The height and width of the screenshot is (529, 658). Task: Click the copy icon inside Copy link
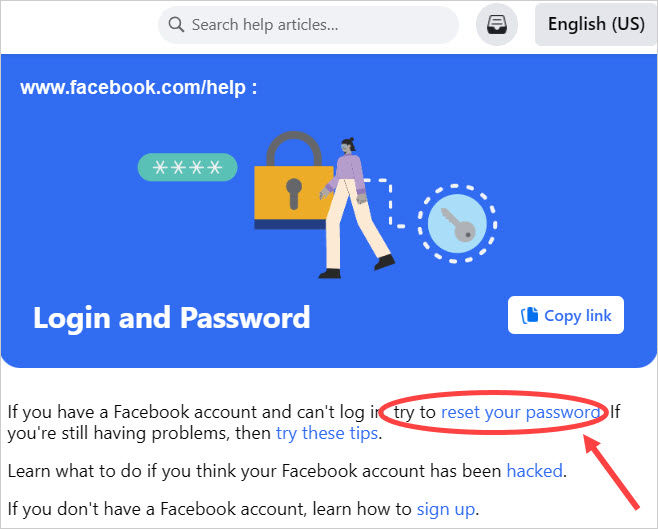(x=529, y=316)
